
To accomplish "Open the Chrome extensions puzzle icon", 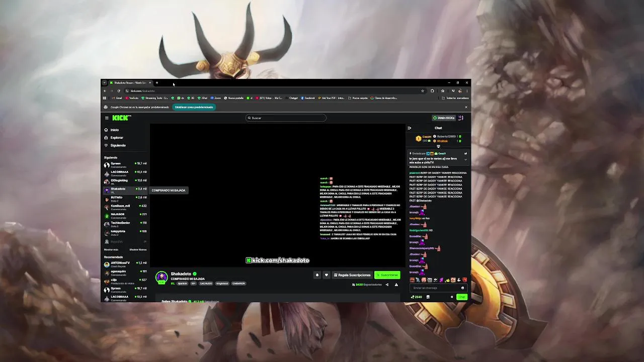I will coord(432,91).
